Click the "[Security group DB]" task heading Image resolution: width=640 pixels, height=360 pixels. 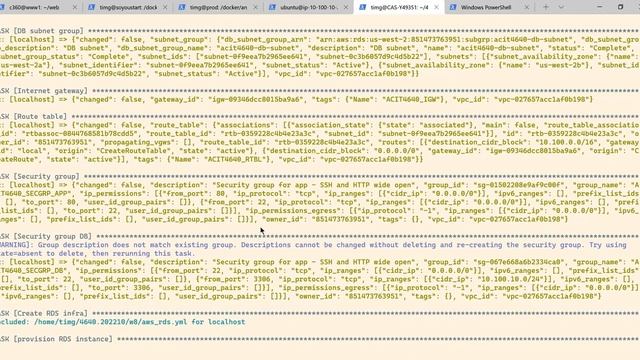click(x=52, y=237)
